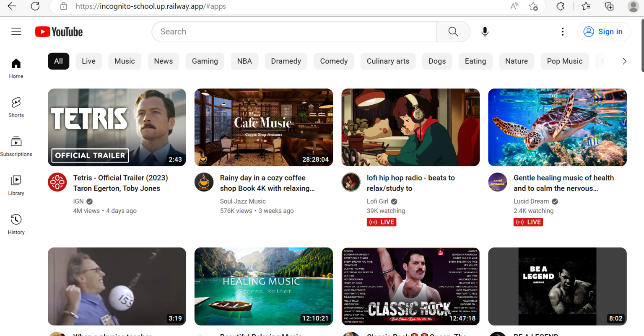
Task: Run a search with the magnifier icon
Action: (453, 31)
